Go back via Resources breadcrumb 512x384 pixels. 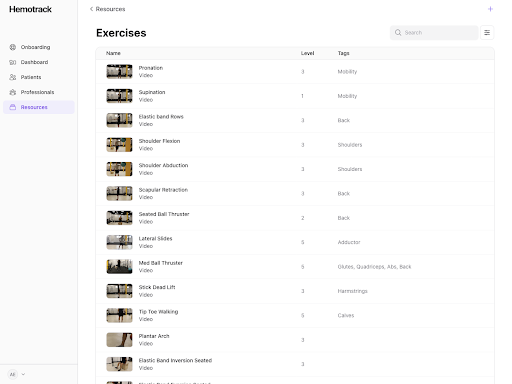[107, 9]
